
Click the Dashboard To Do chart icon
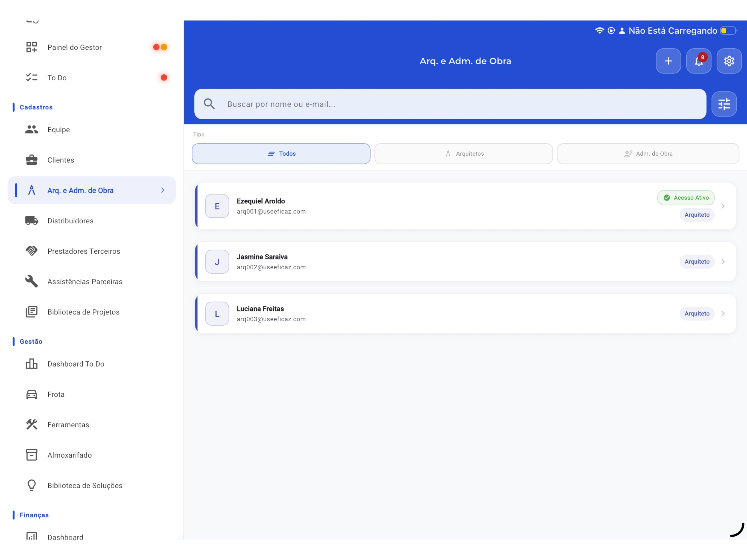tap(31, 364)
